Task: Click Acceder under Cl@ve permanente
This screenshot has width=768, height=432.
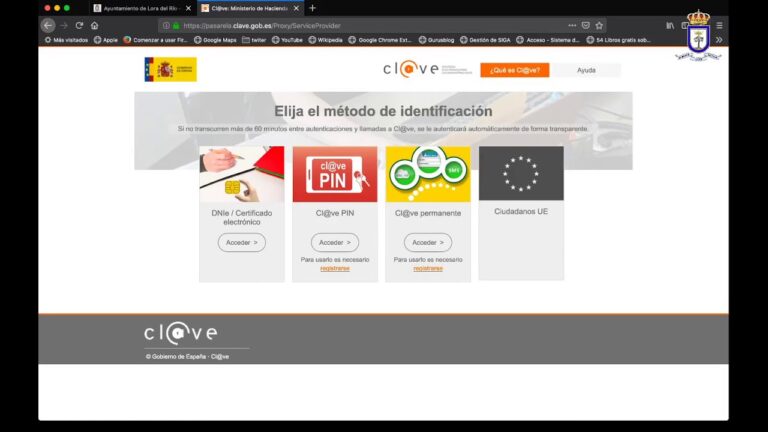Action: point(428,242)
